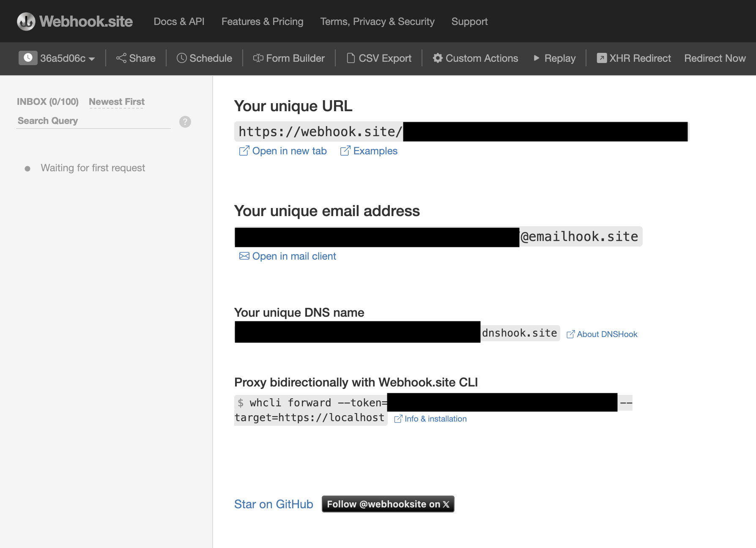The height and width of the screenshot is (548, 756).
Task: Open the Schedule option
Action: point(205,58)
